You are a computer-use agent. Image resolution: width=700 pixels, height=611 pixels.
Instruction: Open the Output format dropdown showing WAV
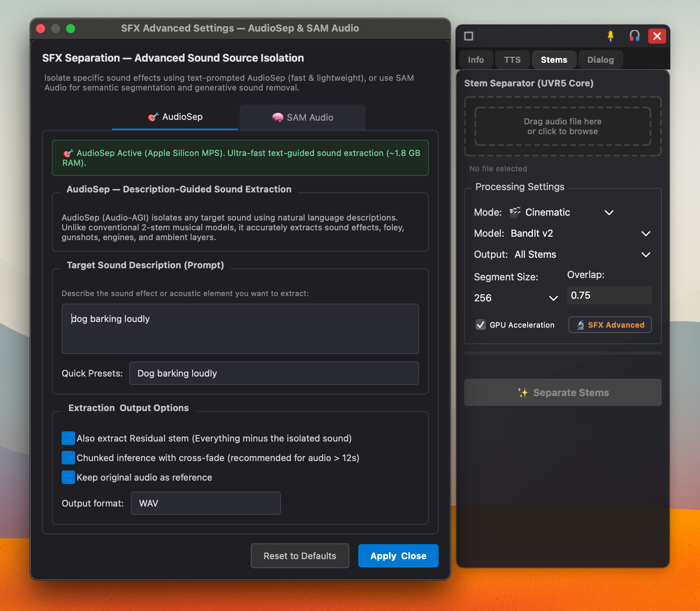point(206,503)
